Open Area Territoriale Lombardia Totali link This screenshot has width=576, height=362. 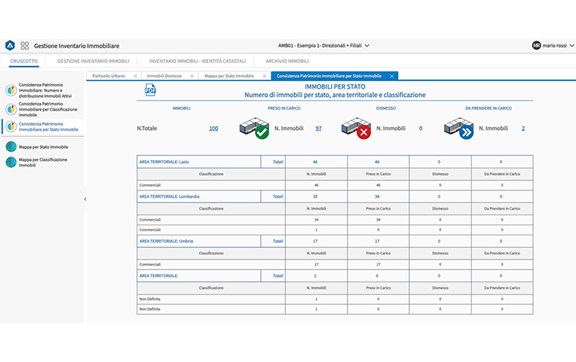278,197
